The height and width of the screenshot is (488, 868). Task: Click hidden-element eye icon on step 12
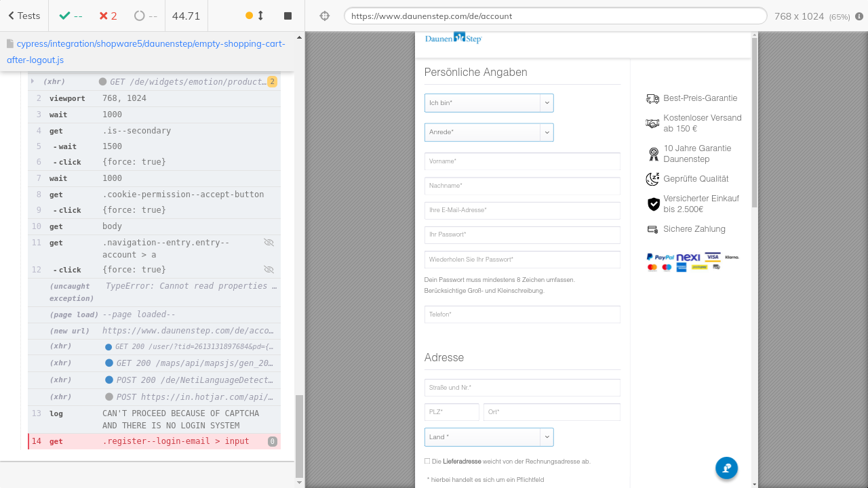point(269,270)
